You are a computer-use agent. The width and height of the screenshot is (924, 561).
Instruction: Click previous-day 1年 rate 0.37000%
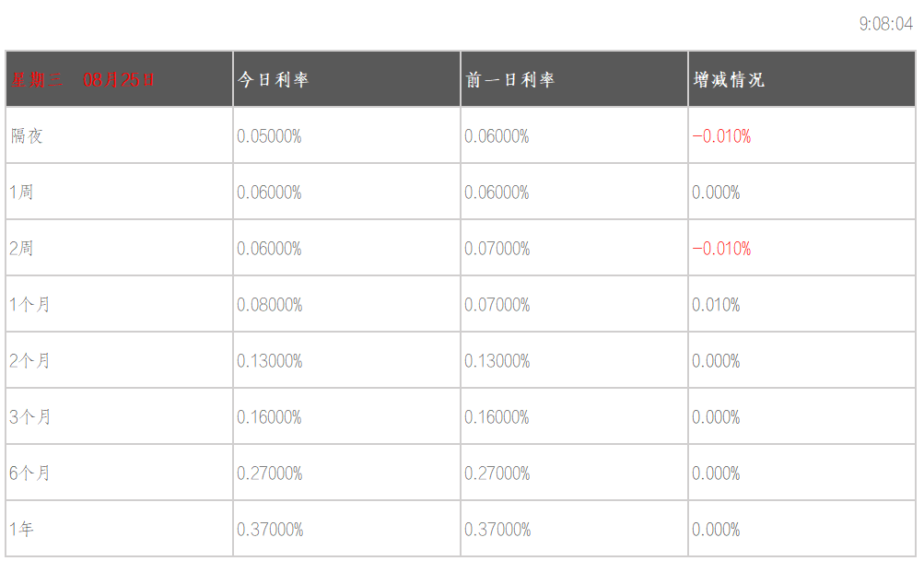click(x=497, y=530)
